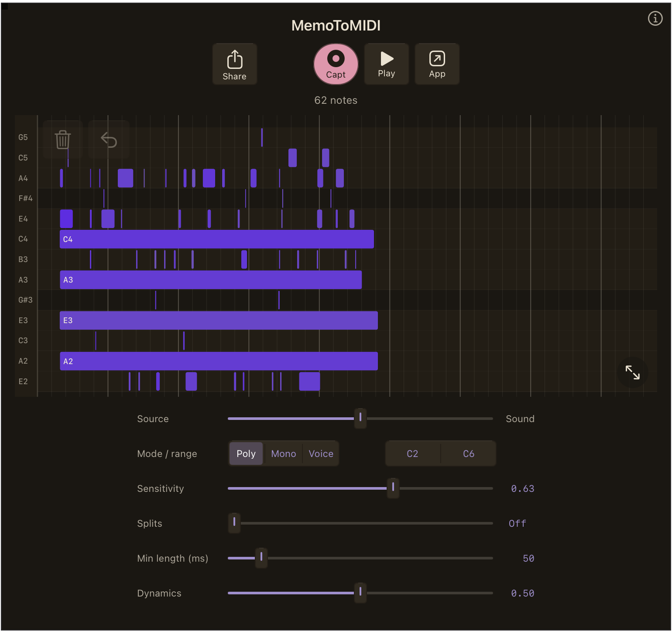This screenshot has width=672, height=641.
Task: Delete notes with the trash icon
Action: coord(63,140)
